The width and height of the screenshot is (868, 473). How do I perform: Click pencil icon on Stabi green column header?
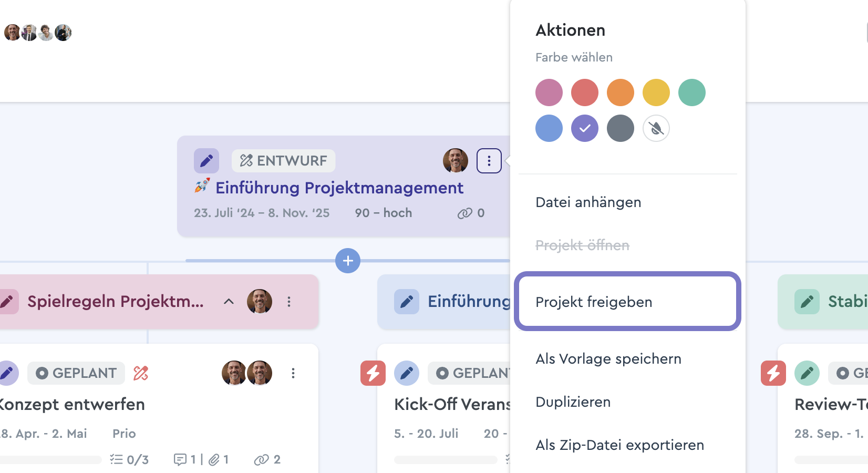coord(807,302)
